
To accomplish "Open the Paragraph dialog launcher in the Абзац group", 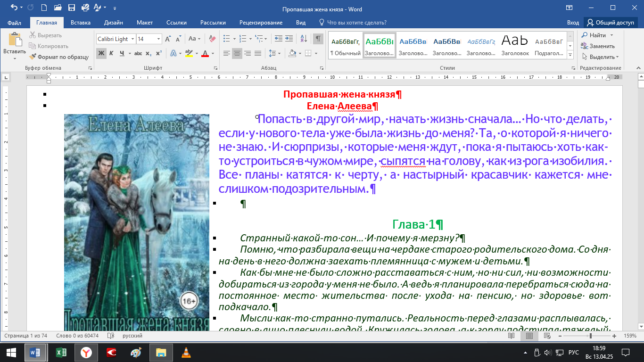I will [x=321, y=68].
